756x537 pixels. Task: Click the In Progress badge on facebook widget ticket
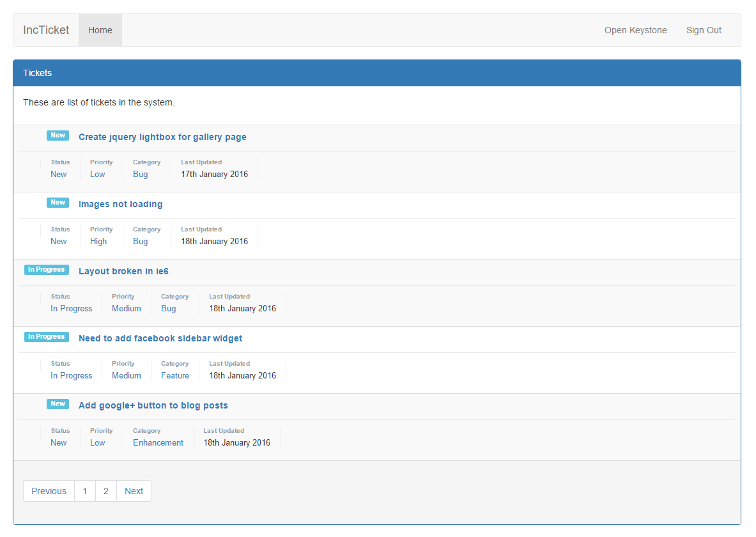tap(46, 336)
